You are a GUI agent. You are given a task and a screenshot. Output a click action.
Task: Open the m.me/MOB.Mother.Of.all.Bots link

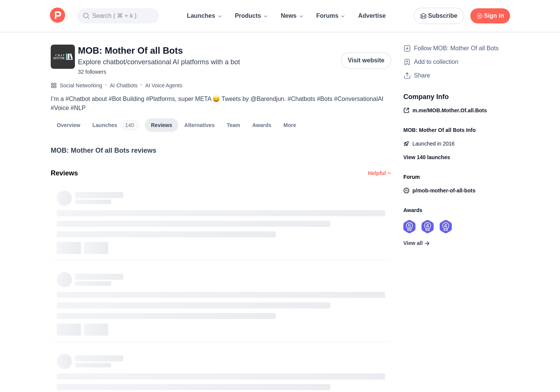pos(449,110)
